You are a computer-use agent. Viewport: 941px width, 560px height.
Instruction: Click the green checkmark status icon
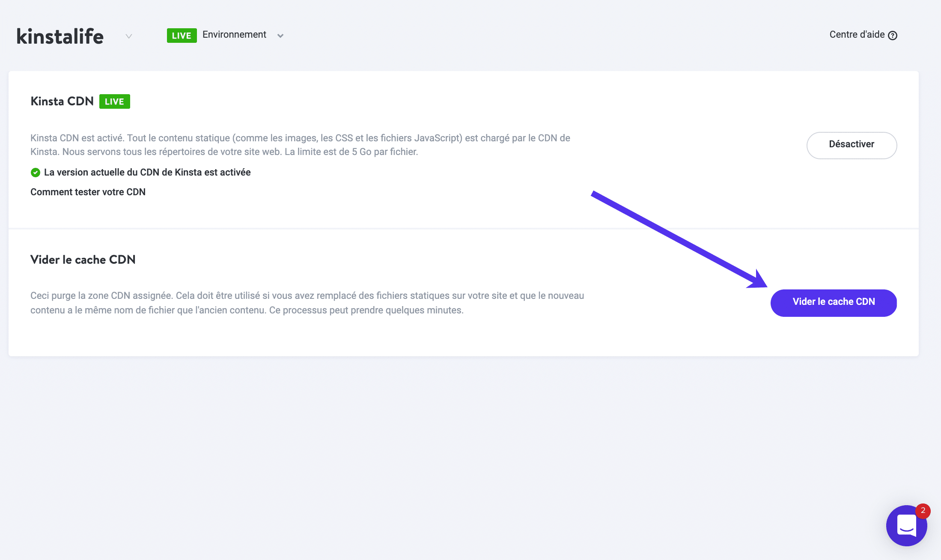tap(36, 172)
